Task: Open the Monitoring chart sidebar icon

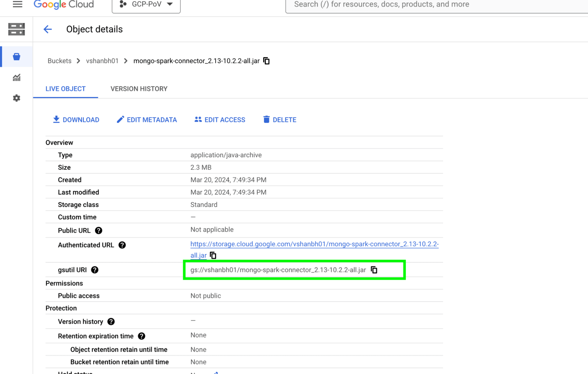Action: coord(16,77)
